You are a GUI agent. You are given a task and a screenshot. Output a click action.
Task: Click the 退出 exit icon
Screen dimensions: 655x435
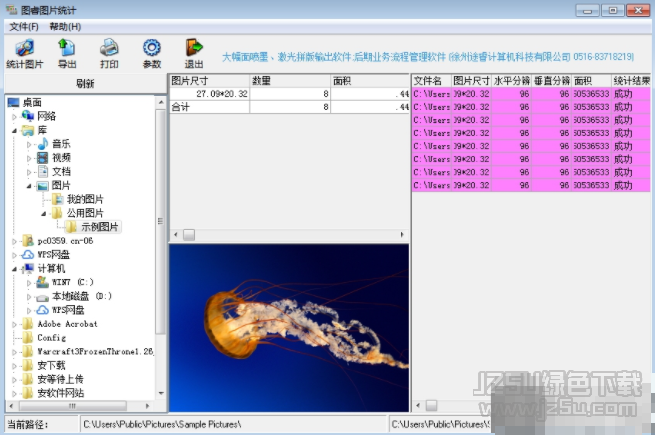click(194, 48)
